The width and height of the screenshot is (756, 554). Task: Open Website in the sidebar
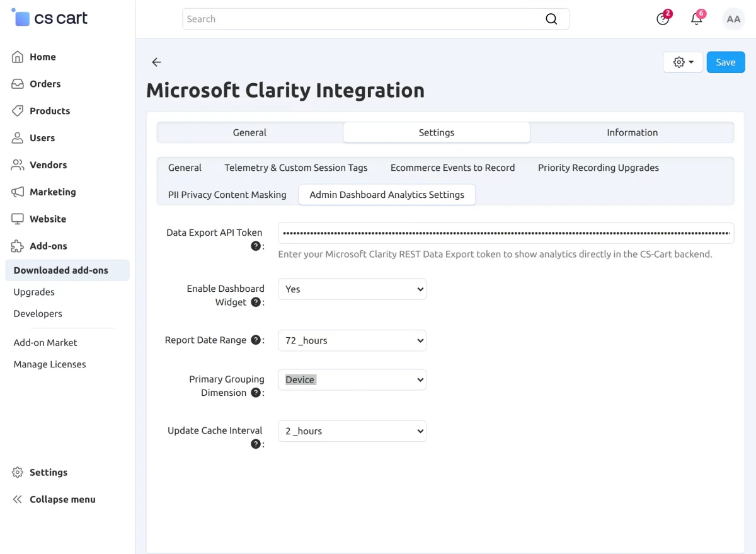[x=48, y=219]
